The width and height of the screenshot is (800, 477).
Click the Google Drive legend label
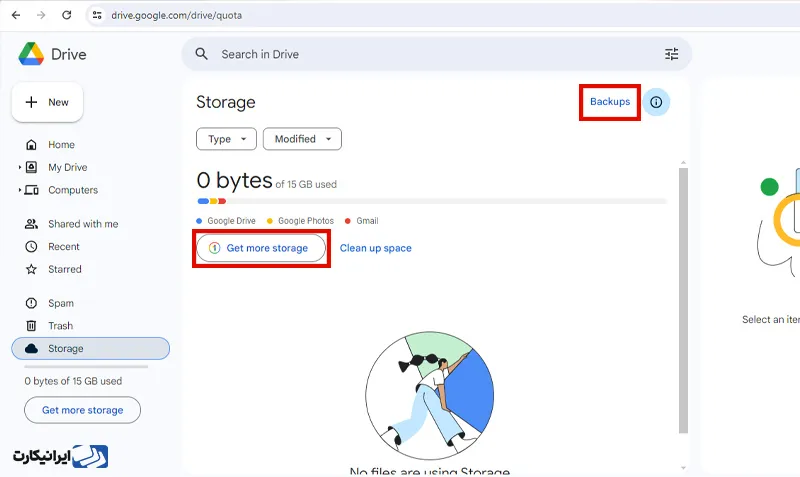point(231,221)
